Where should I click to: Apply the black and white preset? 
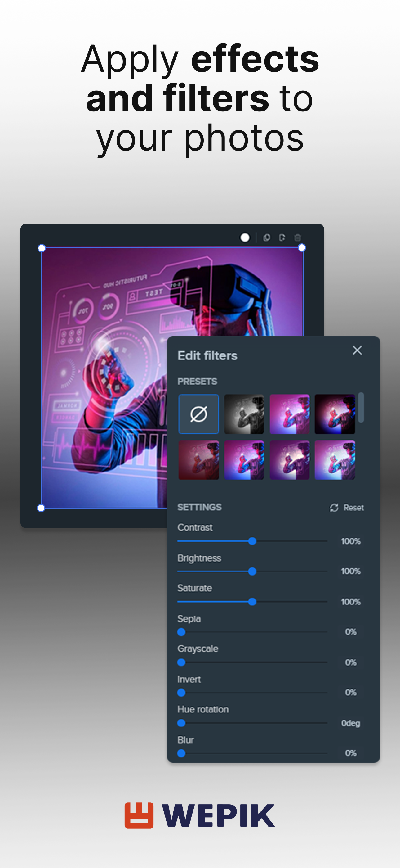click(244, 414)
